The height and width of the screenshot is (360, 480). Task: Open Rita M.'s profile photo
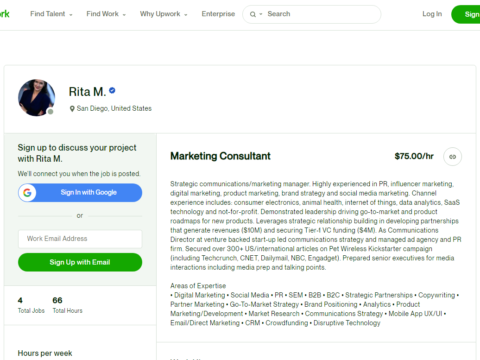36,98
